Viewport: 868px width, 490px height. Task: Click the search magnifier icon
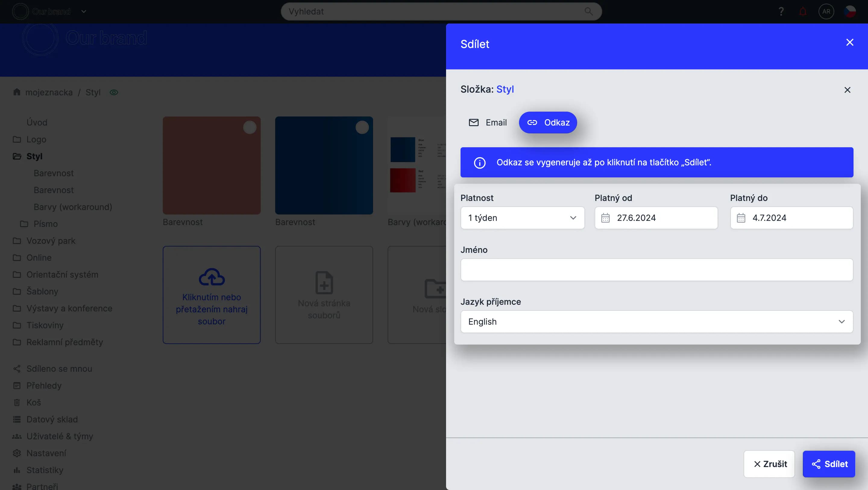(x=588, y=11)
